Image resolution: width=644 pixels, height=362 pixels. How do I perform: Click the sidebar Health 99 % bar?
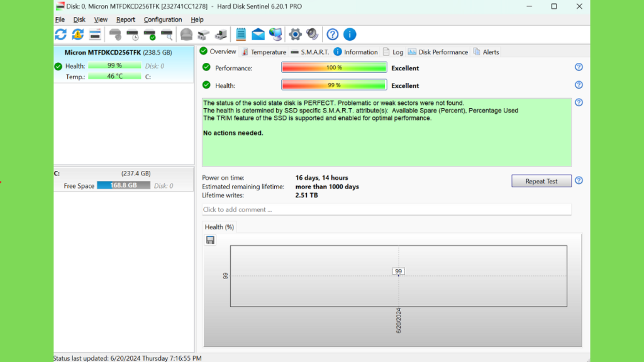tap(114, 65)
